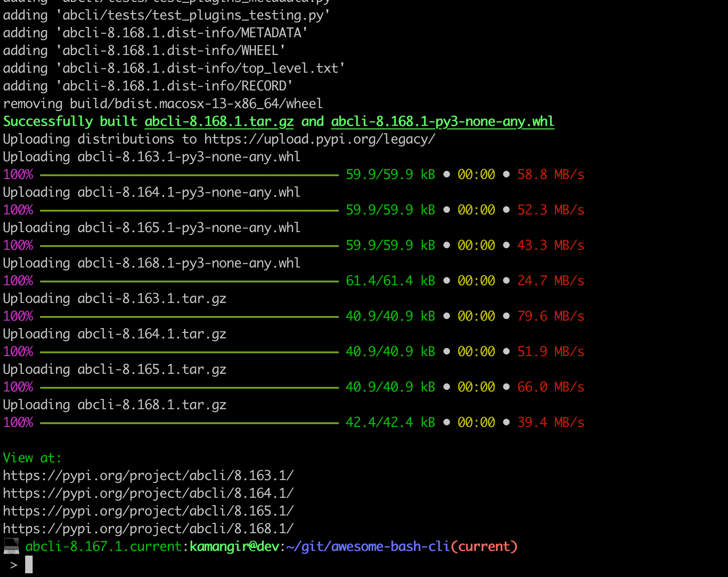Click the command prompt input cursor
Image resolution: width=728 pixels, height=577 pixels.
point(29,564)
